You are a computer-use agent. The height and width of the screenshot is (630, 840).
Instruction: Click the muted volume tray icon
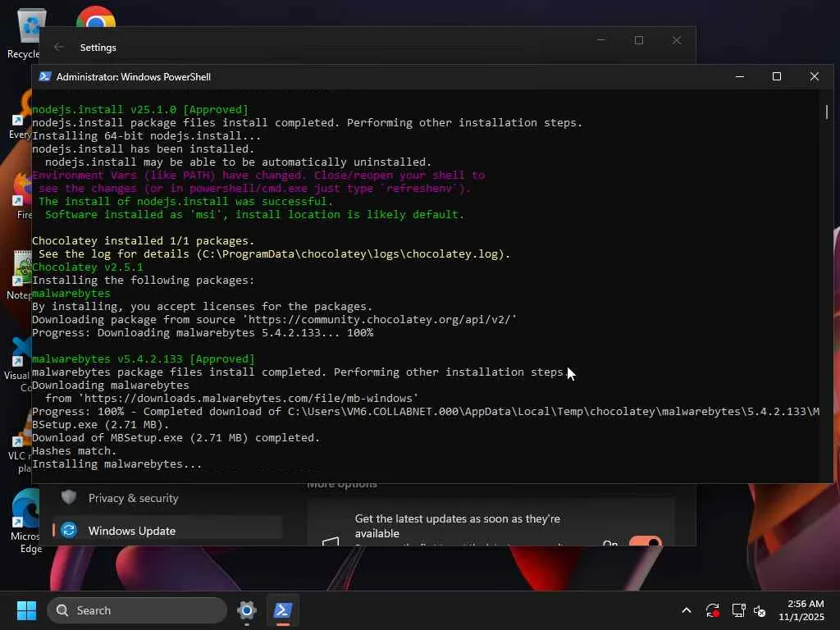click(760, 610)
